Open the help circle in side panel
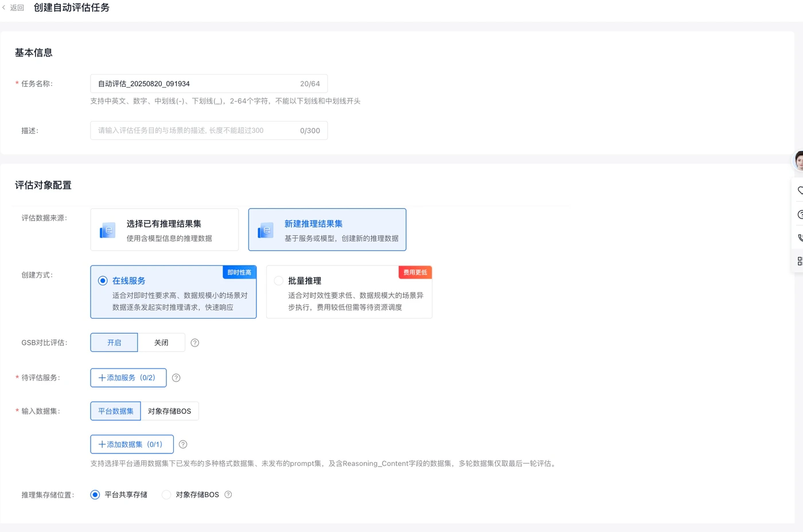This screenshot has height=532, width=803. 800,214
